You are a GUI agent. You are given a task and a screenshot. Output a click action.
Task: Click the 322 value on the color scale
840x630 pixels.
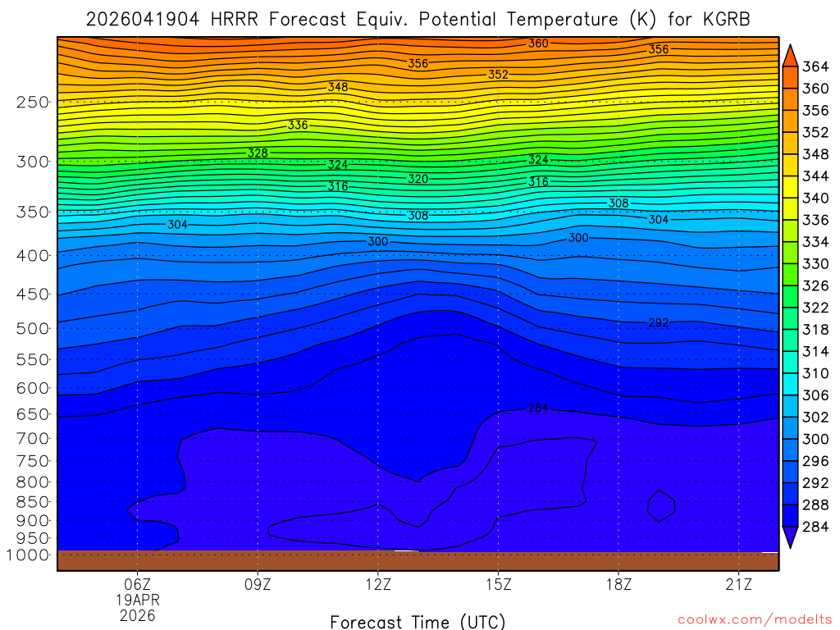point(815,308)
